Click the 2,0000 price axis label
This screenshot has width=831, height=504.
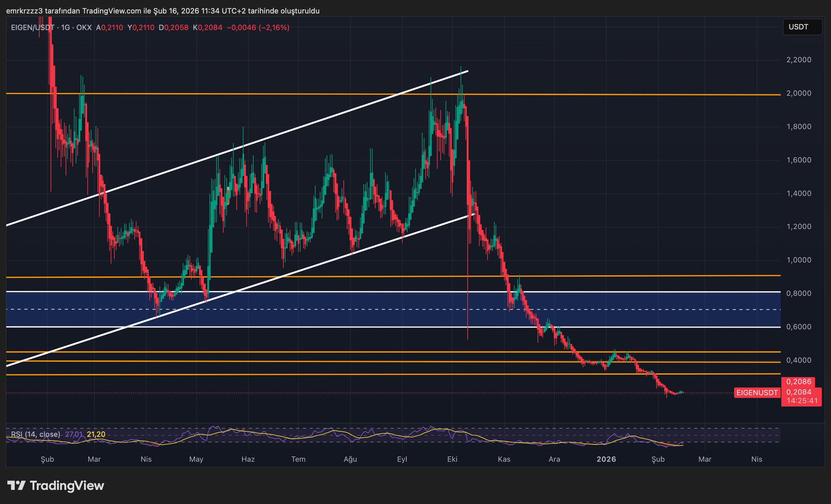[x=799, y=93]
